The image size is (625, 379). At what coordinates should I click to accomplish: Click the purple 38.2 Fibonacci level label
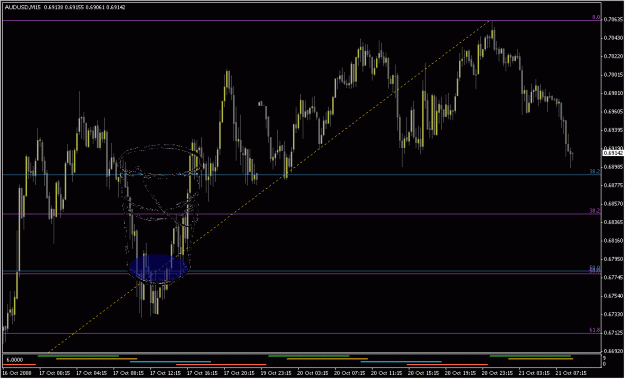coord(595,210)
